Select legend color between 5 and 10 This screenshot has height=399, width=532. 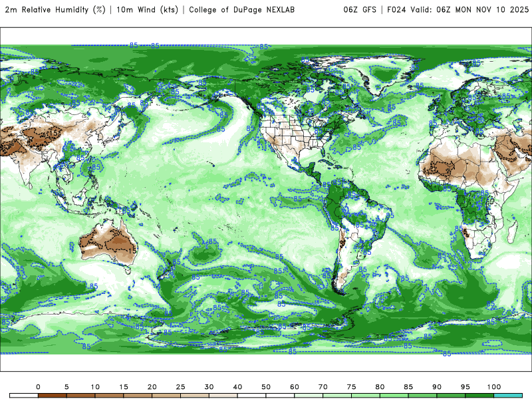tap(80, 396)
